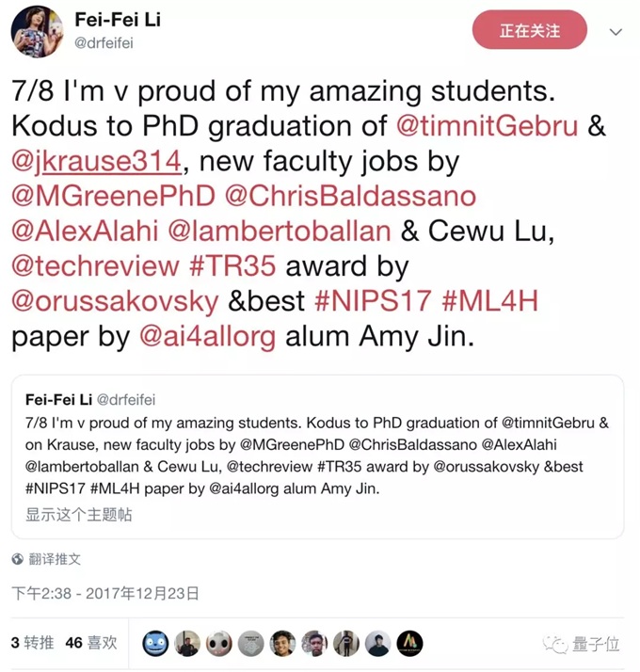Expand thread via 显示这个主题帖
This screenshot has height=672, width=640.
[78, 515]
